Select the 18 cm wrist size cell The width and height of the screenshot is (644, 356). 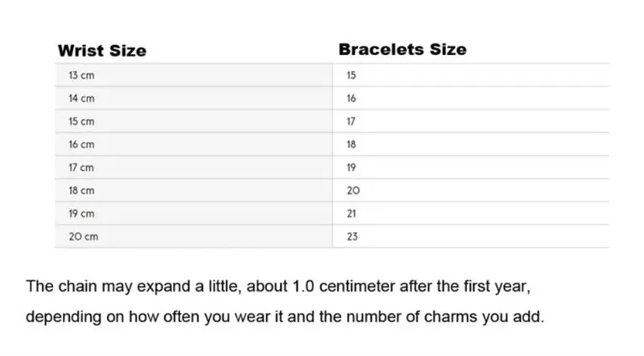(x=82, y=191)
